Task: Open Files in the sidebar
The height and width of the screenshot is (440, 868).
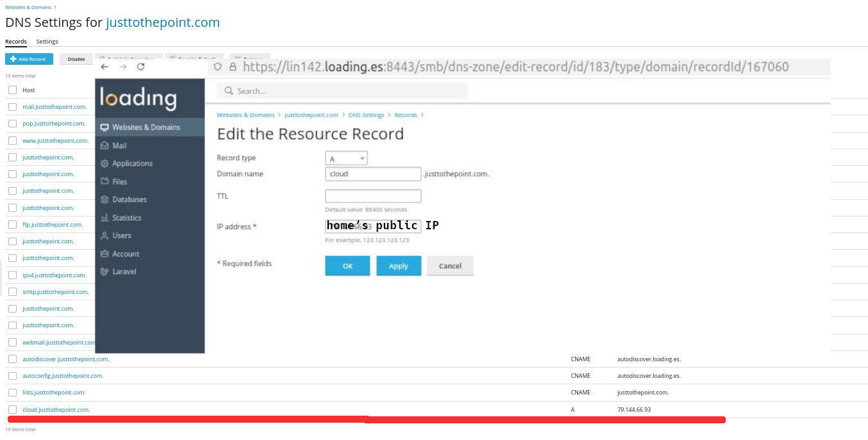Action: 119,182
